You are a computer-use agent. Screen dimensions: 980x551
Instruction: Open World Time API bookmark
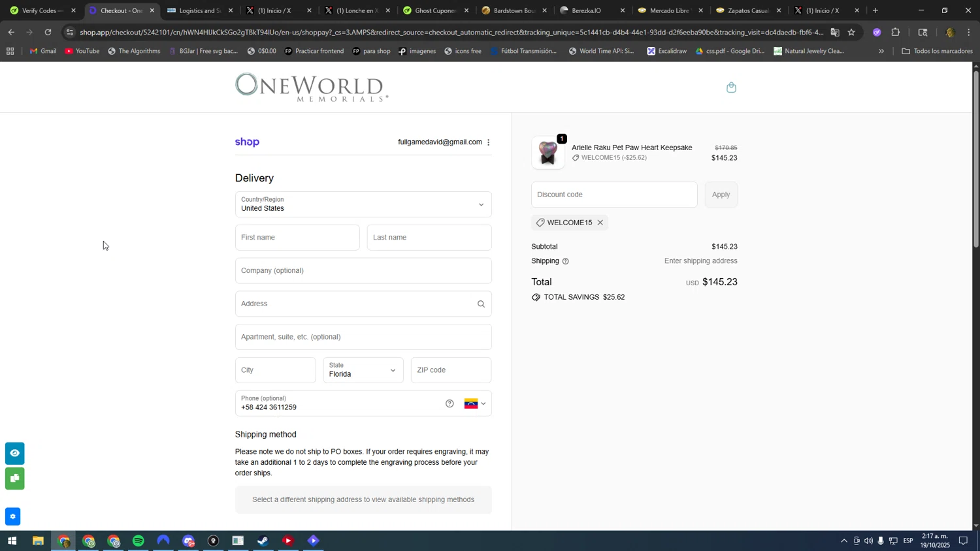coord(601,51)
